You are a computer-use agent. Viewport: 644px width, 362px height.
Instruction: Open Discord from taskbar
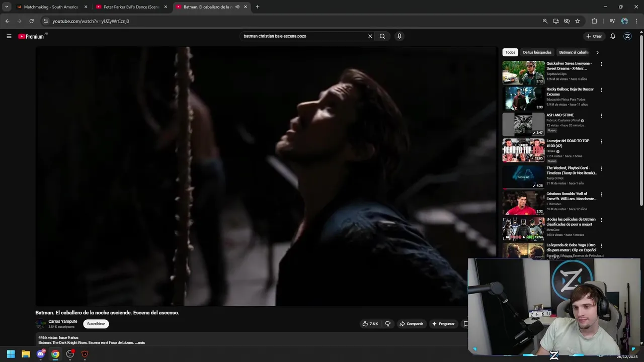[41, 354]
